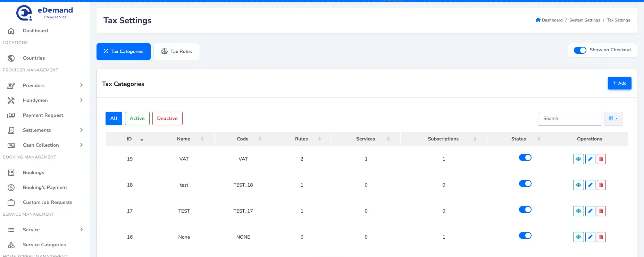Edit the VAT tax category

click(590, 159)
